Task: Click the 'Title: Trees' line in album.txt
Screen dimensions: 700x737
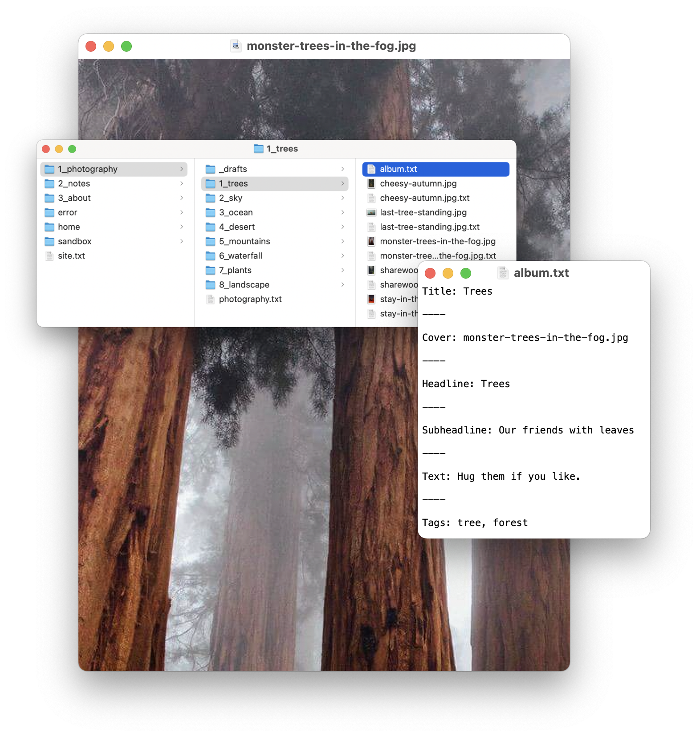Action: click(457, 292)
